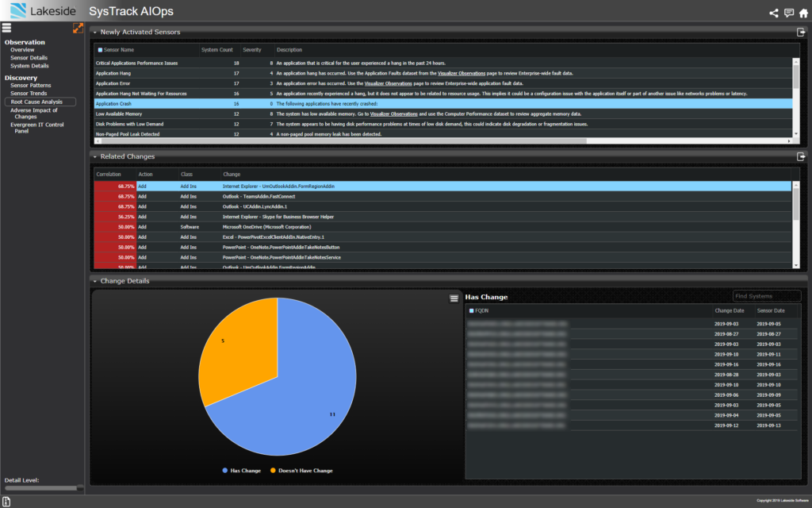This screenshot has width=812, height=508.
Task: Sort by Change Date column header
Action: 730,310
